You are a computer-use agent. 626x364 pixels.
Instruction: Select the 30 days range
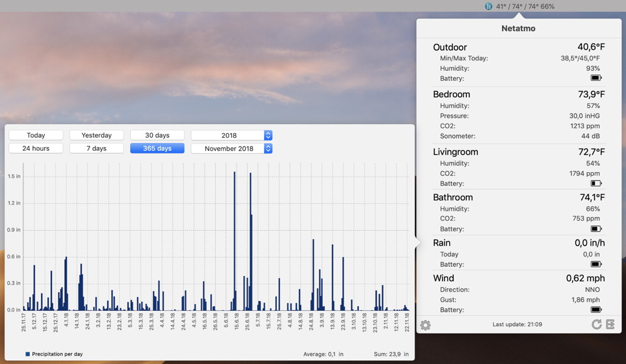[x=157, y=135]
